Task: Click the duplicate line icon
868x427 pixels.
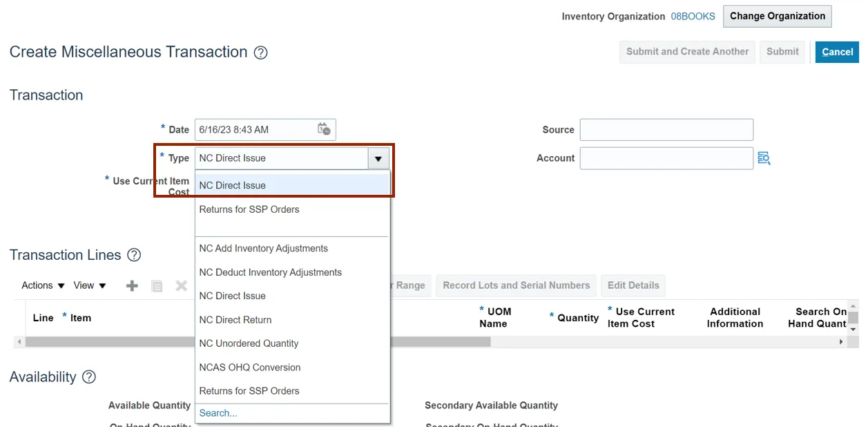Action: tap(157, 285)
